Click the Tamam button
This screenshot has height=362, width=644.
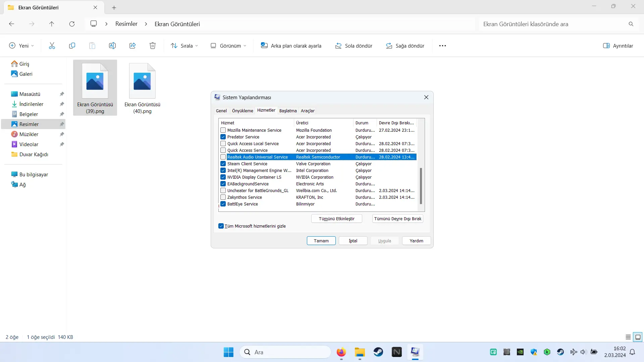click(321, 241)
